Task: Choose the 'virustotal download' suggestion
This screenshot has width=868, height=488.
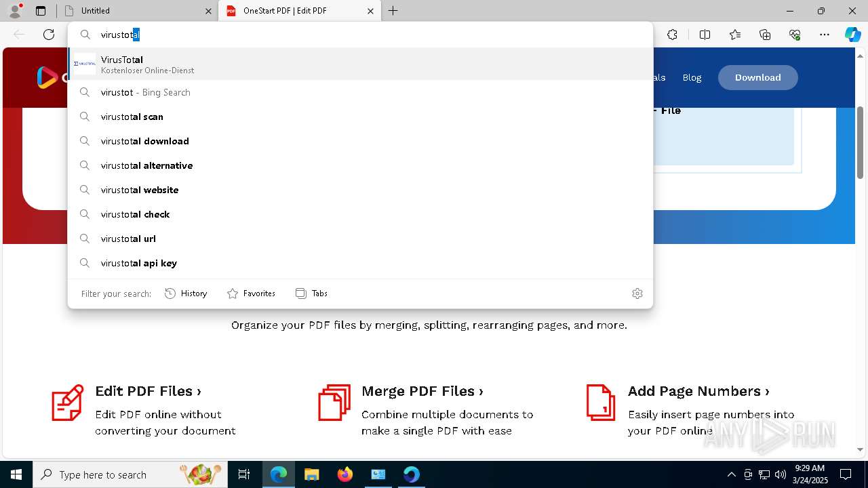Action: coord(360,141)
